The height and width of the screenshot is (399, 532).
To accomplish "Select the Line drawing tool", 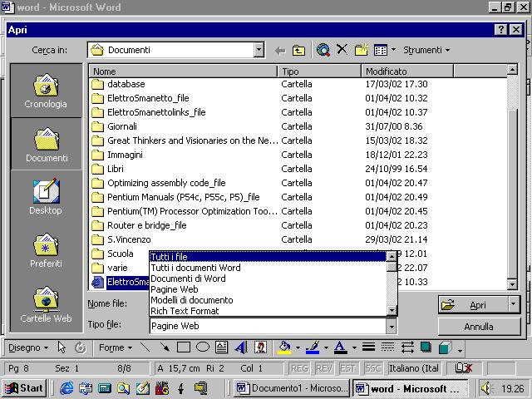I will pyautogui.click(x=145, y=347).
